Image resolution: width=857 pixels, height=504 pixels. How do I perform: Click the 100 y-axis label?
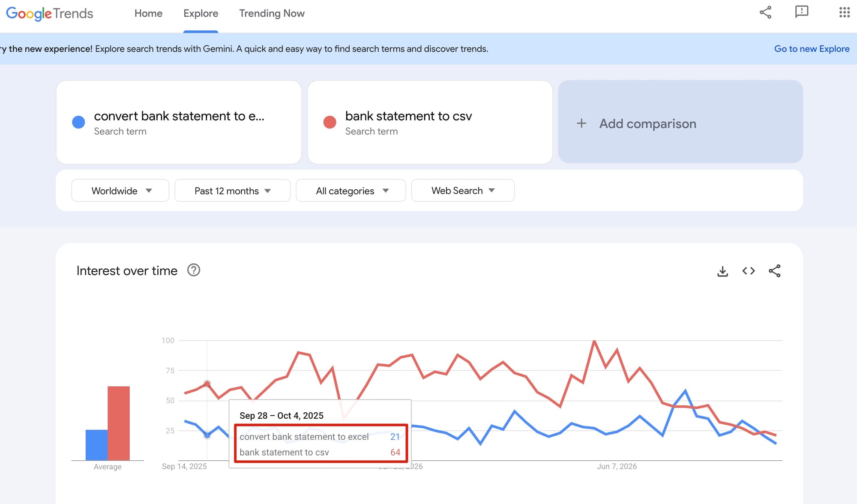coord(168,340)
